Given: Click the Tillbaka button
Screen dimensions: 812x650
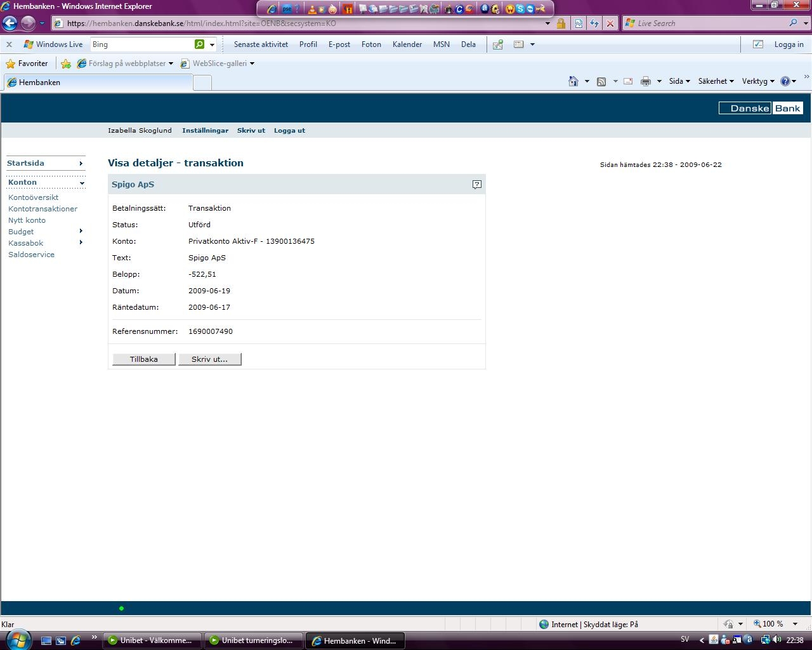Looking at the screenshot, I should 143,359.
